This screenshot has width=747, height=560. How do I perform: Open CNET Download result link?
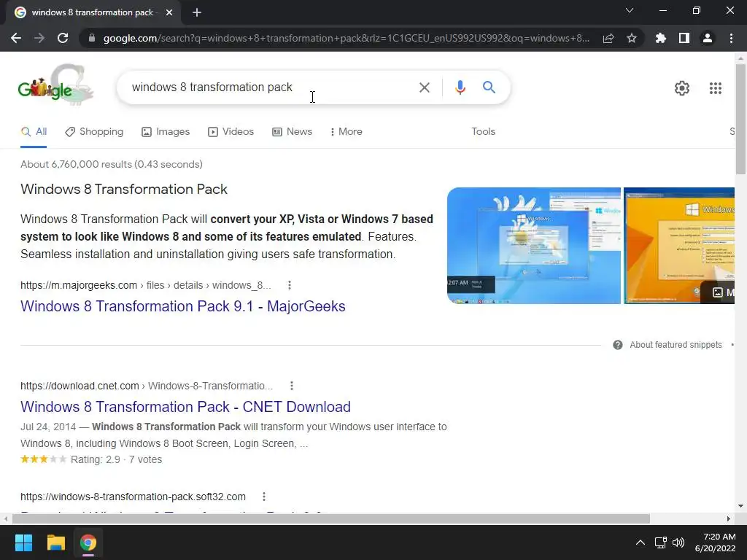[185, 407]
